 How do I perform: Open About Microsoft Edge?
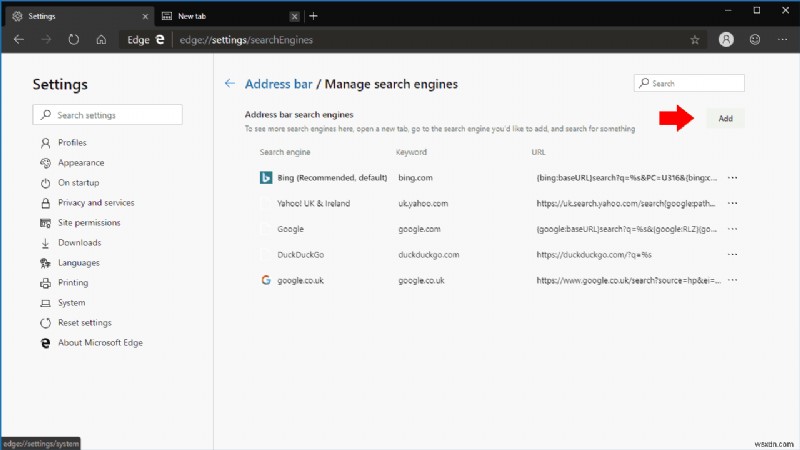click(x=101, y=342)
